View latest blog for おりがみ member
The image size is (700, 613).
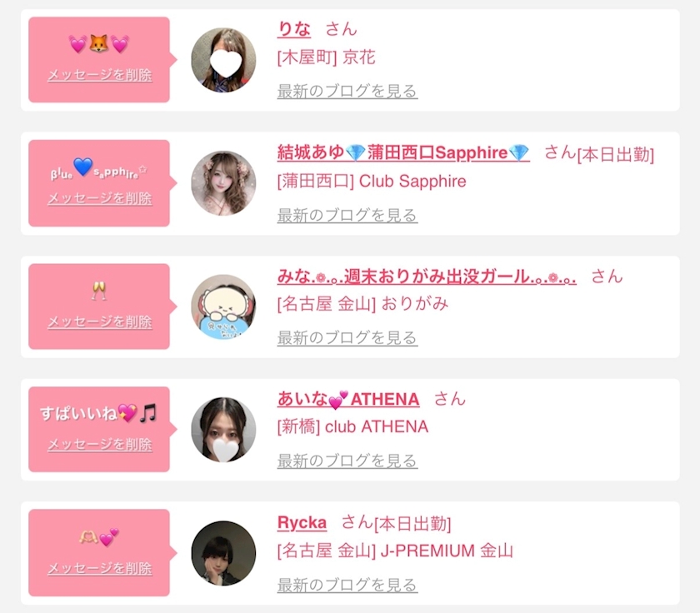[x=347, y=337]
